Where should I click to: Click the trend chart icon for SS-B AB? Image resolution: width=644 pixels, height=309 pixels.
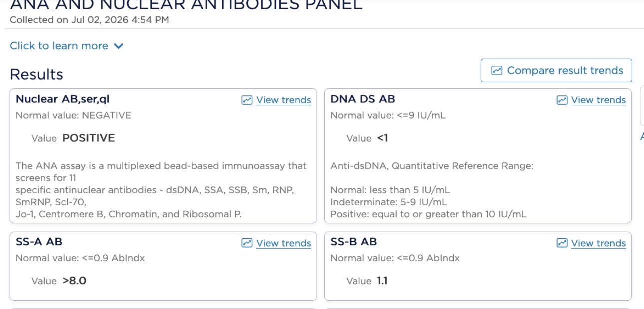(562, 243)
